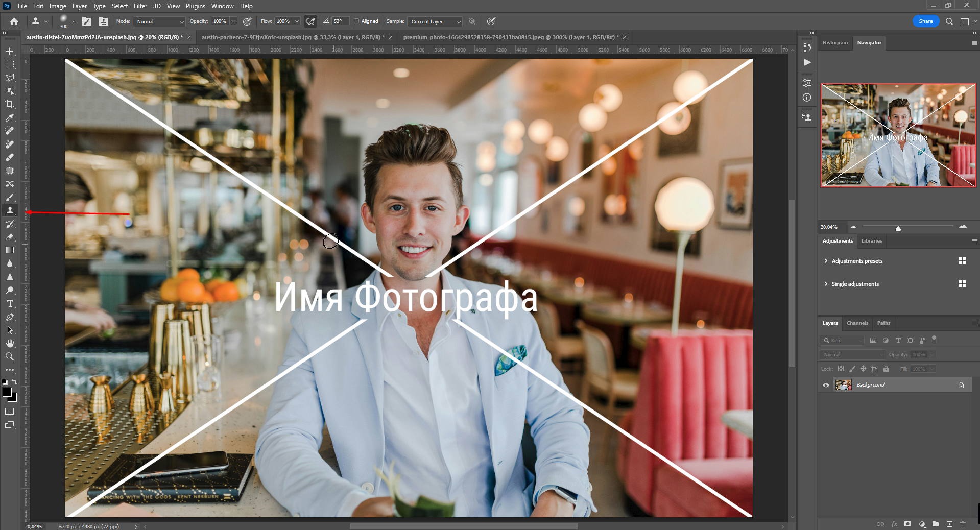Activate the Zoom tool

pyautogui.click(x=9, y=357)
